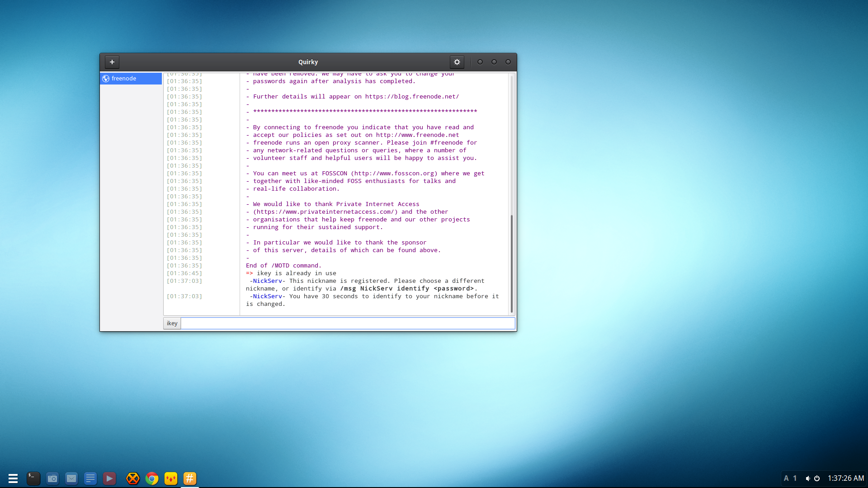Open the camera-folder app in the panel
This screenshot has width=868, height=488.
pos(52,479)
